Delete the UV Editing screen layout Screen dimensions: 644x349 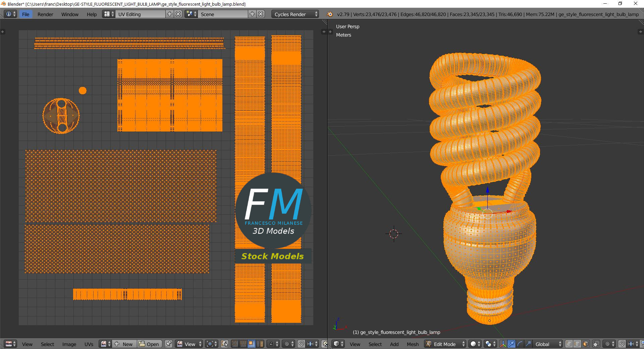click(178, 14)
